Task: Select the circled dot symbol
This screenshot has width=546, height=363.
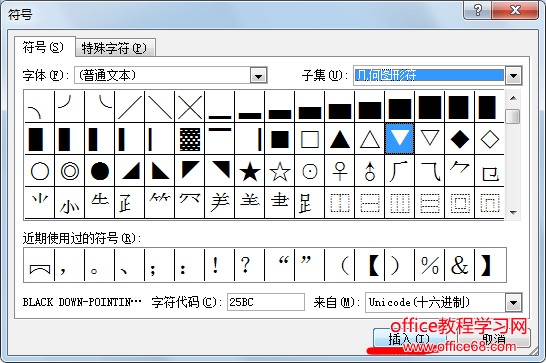Action: 310,171
